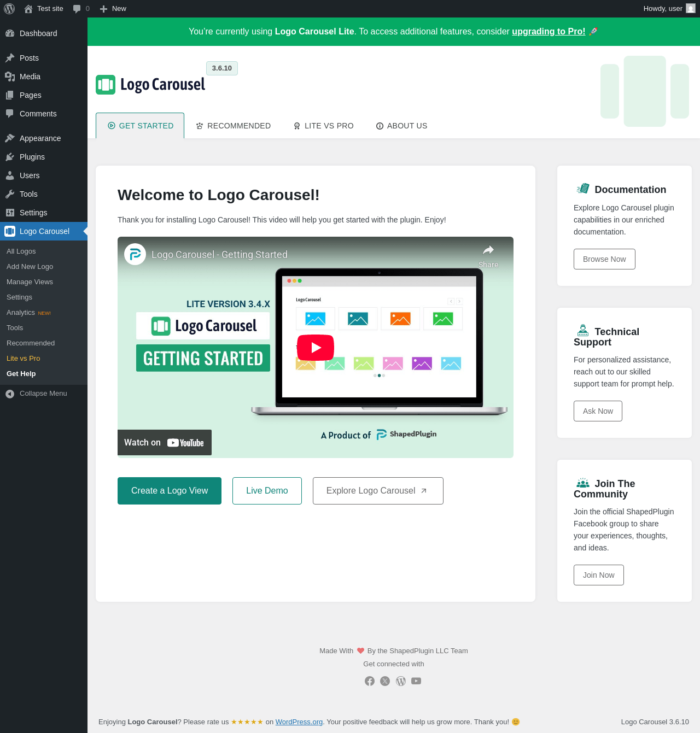Click the New content plus button
This screenshot has width=700, height=733.
point(113,9)
